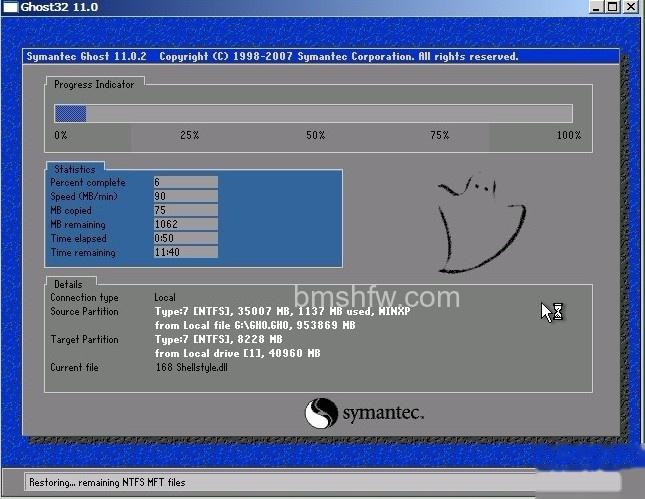Click the Ghost32 title bar system icon
Viewport: 645px width, 499px height.
coord(10,7)
